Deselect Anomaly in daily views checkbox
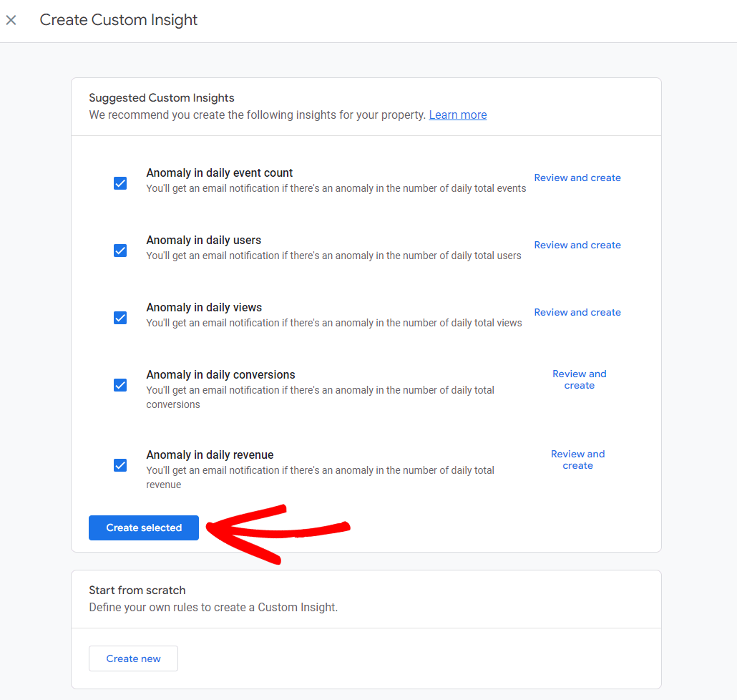The width and height of the screenshot is (737, 700). click(x=120, y=318)
